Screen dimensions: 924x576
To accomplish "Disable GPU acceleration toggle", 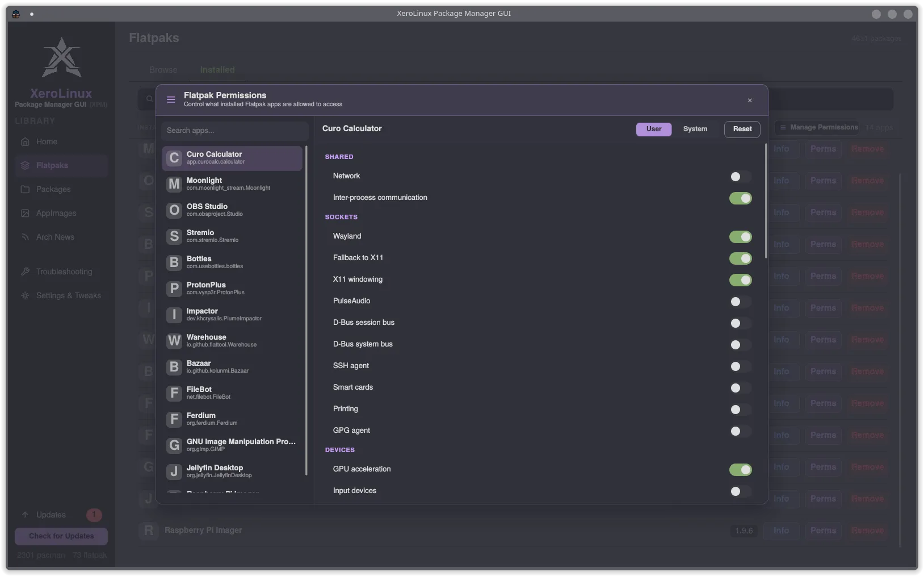I will pyautogui.click(x=740, y=470).
